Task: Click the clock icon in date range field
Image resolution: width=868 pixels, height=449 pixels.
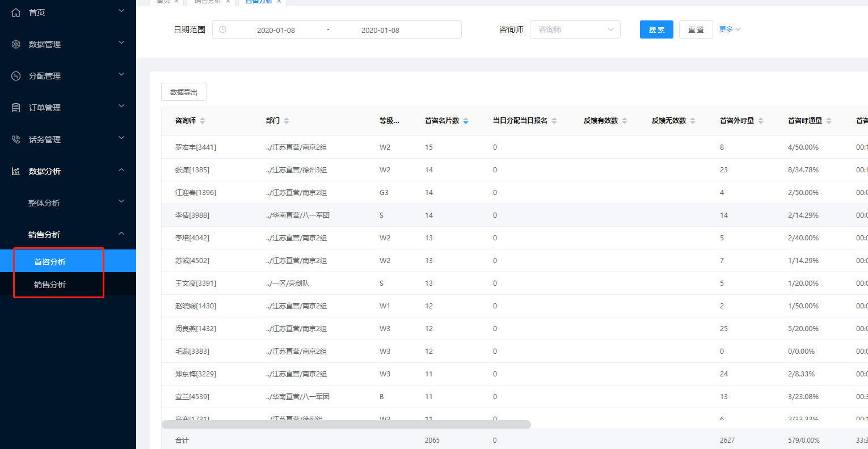Action: tap(223, 29)
